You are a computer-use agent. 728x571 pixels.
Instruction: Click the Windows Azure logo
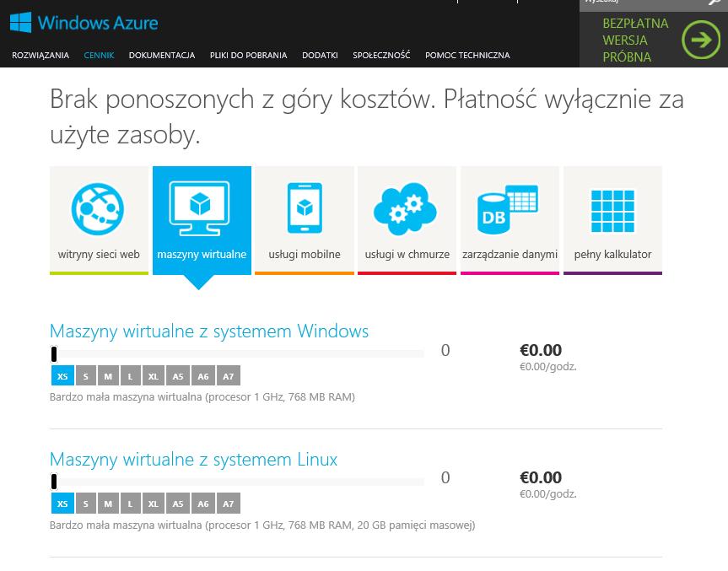tap(84, 22)
